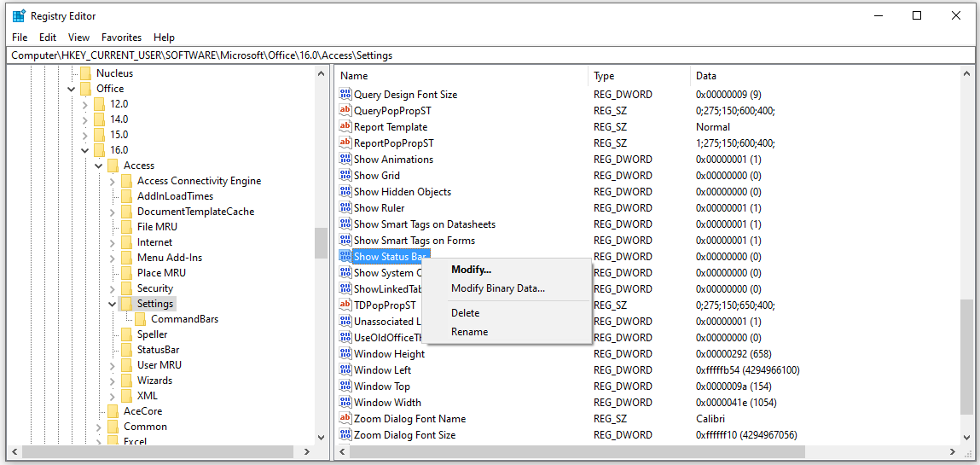
Task: Expand the Security key node
Action: pos(113,288)
